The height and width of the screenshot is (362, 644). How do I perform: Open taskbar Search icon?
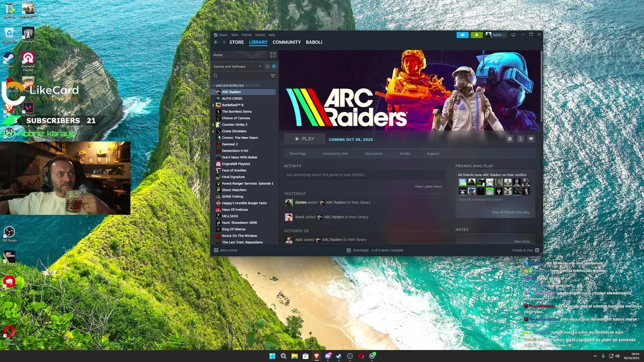point(283,356)
